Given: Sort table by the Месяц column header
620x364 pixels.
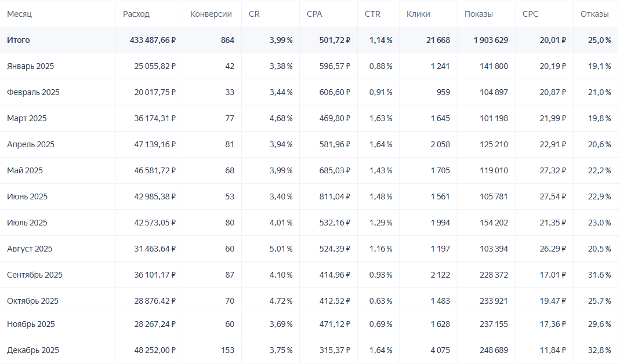Looking at the screenshot, I should click(19, 14).
